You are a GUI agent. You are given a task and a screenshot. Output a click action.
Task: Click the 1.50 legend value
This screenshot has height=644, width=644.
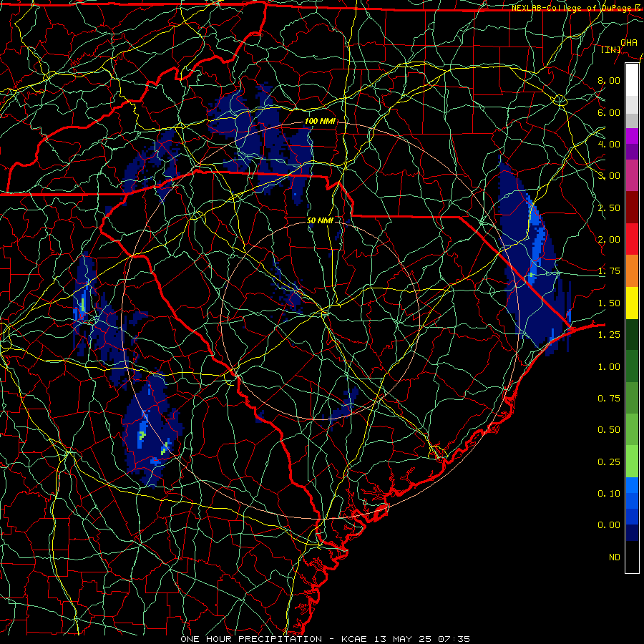pyautogui.click(x=609, y=303)
